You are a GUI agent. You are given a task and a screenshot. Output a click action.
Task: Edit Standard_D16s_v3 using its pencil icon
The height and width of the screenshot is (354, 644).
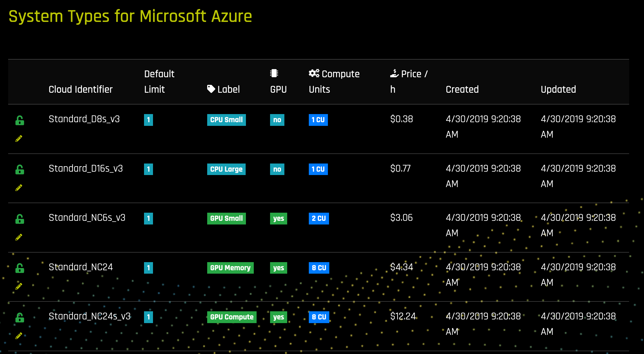pyautogui.click(x=19, y=188)
